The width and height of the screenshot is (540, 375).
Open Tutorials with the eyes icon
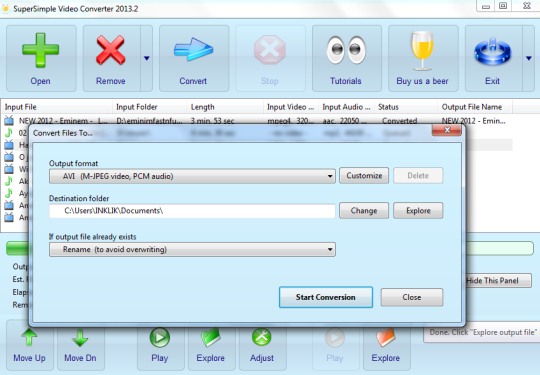pyautogui.click(x=346, y=50)
